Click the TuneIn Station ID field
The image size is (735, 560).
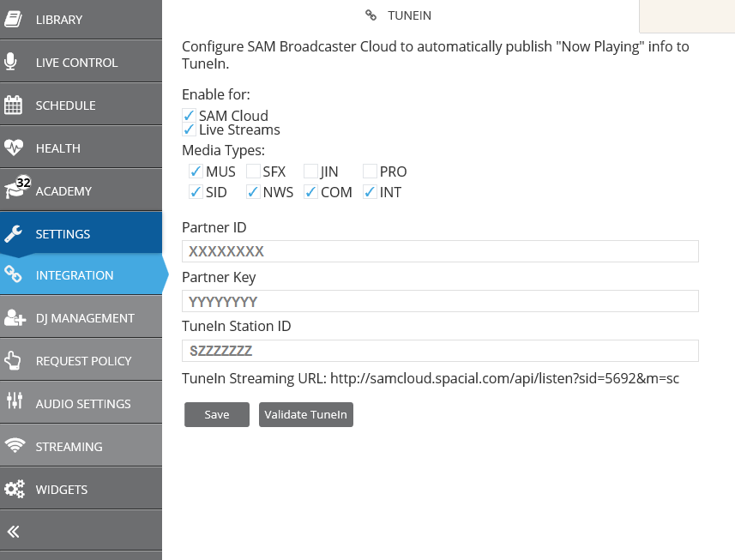(440, 351)
